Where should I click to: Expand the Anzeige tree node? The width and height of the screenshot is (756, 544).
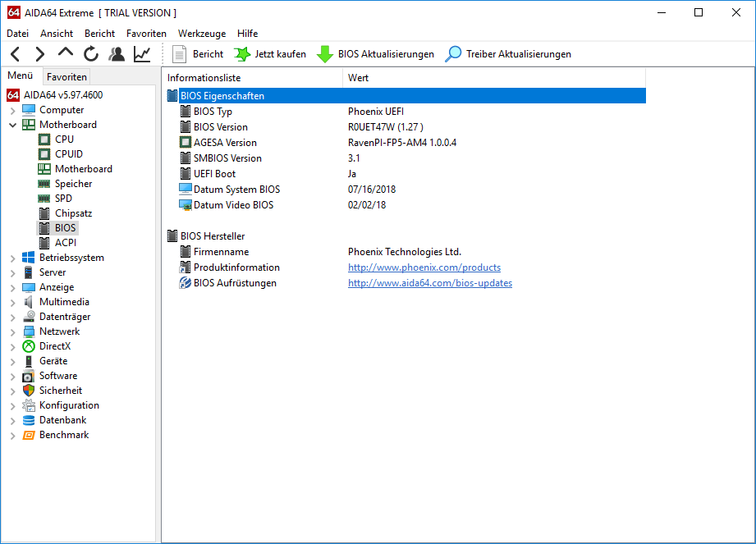coord(12,288)
